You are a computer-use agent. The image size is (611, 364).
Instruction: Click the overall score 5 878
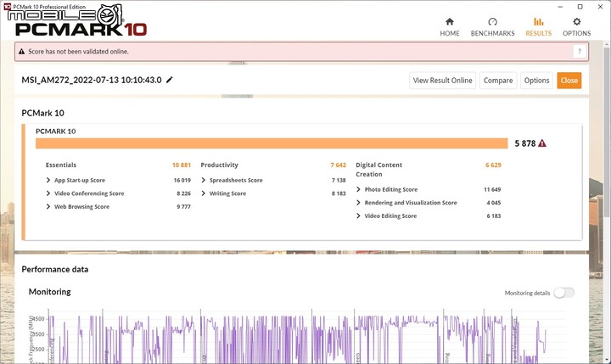pyautogui.click(x=525, y=143)
